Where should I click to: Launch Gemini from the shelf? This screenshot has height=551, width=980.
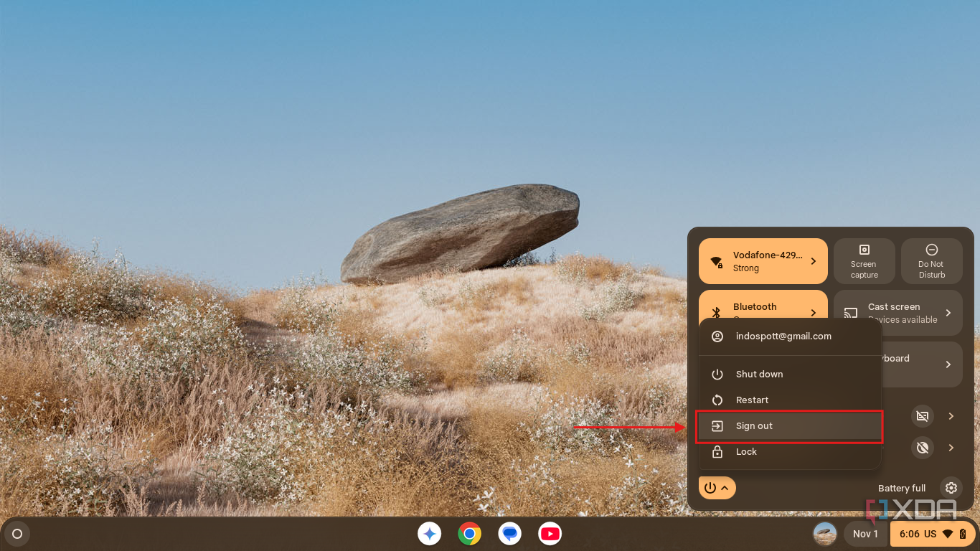[430, 534]
